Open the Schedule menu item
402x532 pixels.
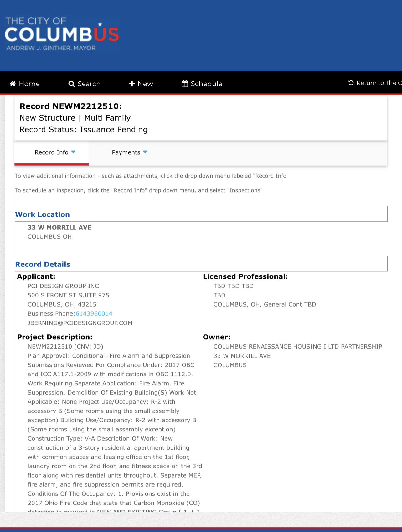pos(202,84)
